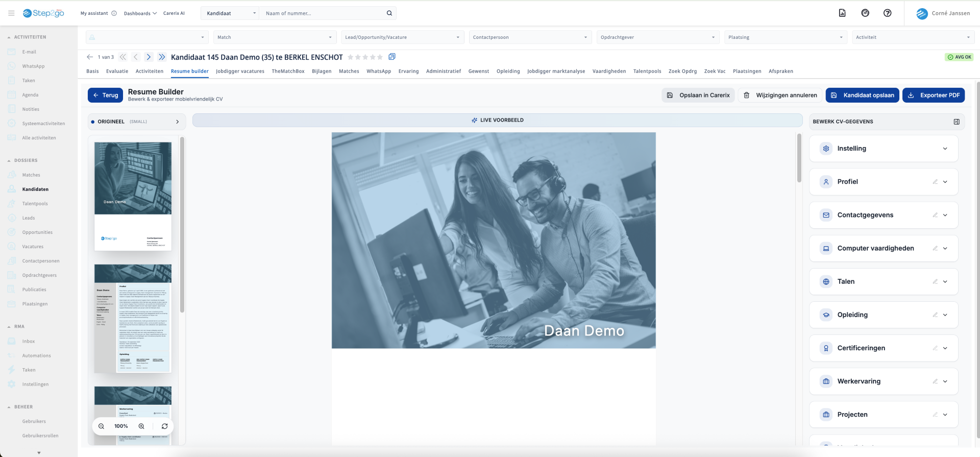The width and height of the screenshot is (980, 457).
Task: Zoom out the CV preview
Action: coord(102,426)
